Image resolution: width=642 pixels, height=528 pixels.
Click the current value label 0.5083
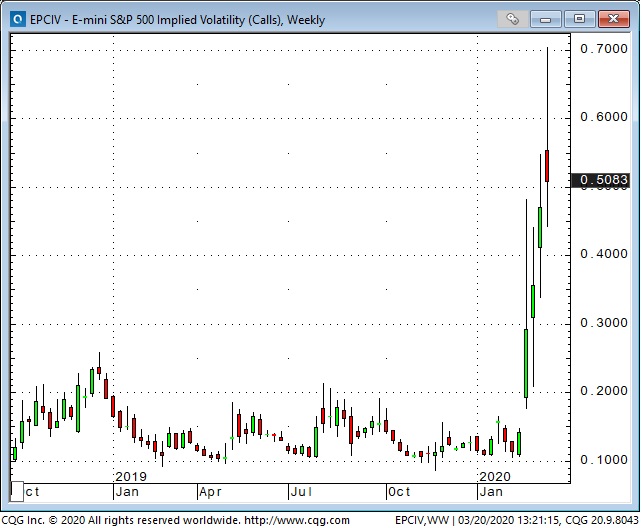(600, 180)
